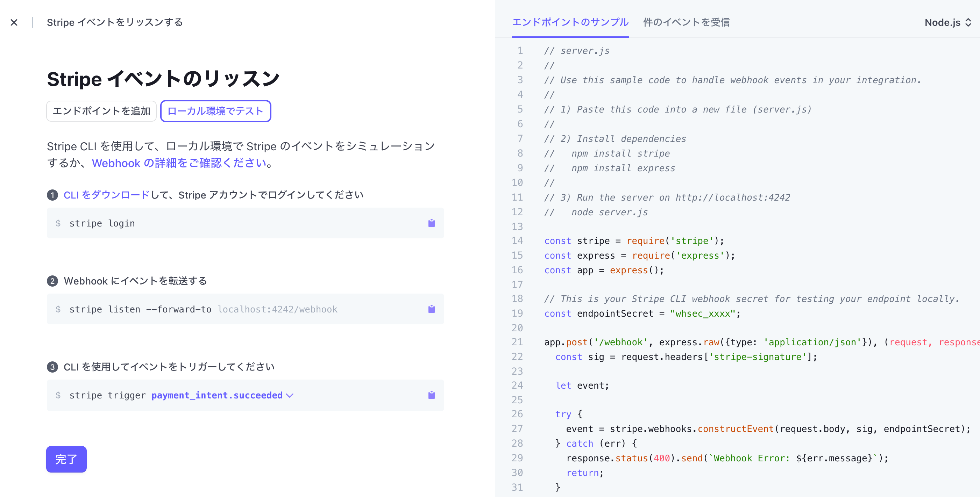
Task: Select the エンドポイントのサンプル tab
Action: [x=571, y=22]
